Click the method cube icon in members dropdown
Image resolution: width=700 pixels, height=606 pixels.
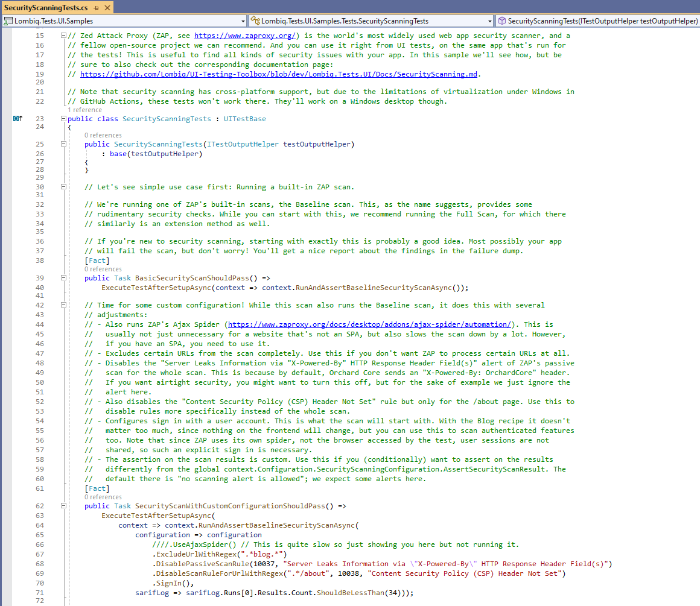click(502, 21)
